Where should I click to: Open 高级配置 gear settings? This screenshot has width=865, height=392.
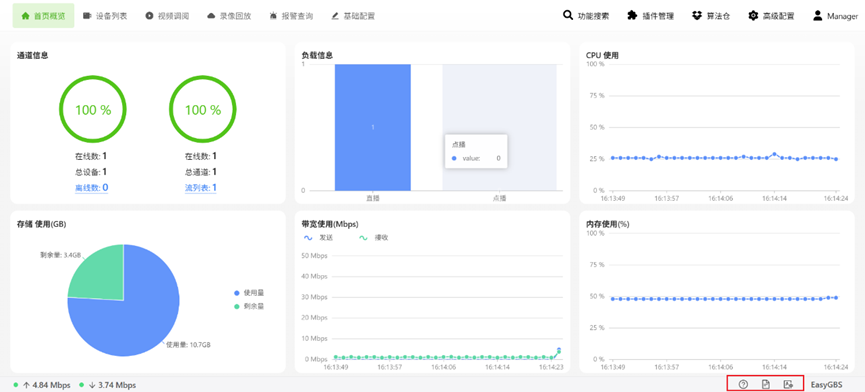[771, 15]
